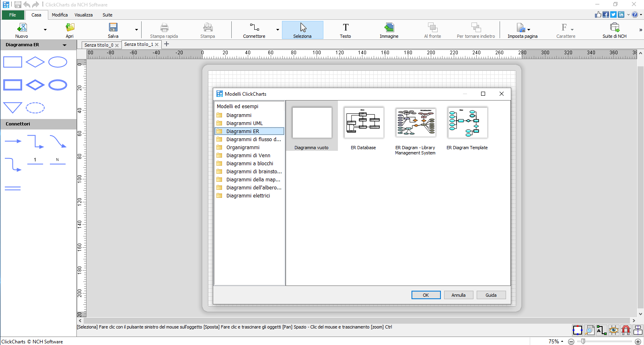Click Annulla to cancel the dialog

coord(459,295)
